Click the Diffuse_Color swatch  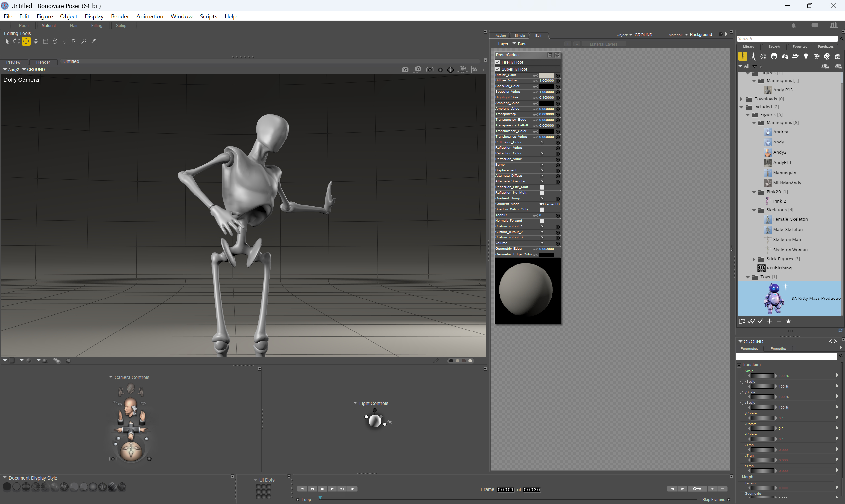click(546, 75)
